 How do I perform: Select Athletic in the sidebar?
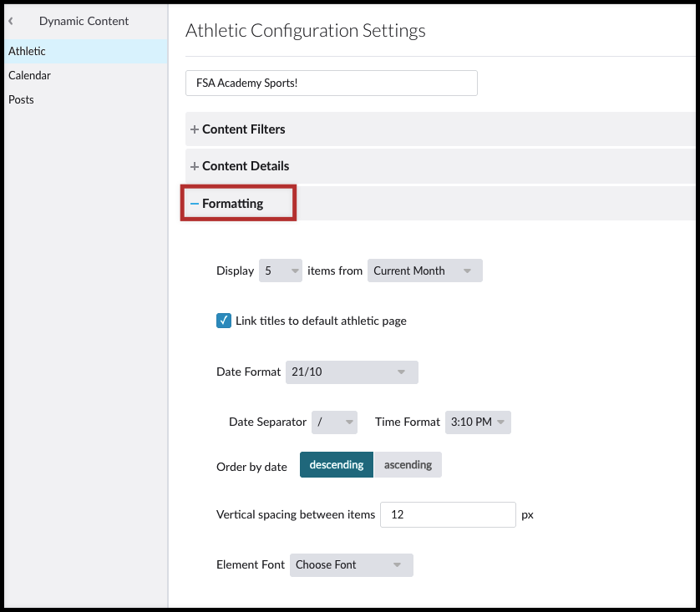[86, 51]
